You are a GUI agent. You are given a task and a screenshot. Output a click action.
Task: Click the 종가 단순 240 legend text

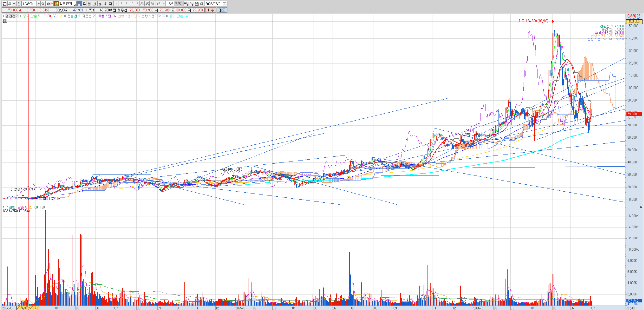point(179,16)
